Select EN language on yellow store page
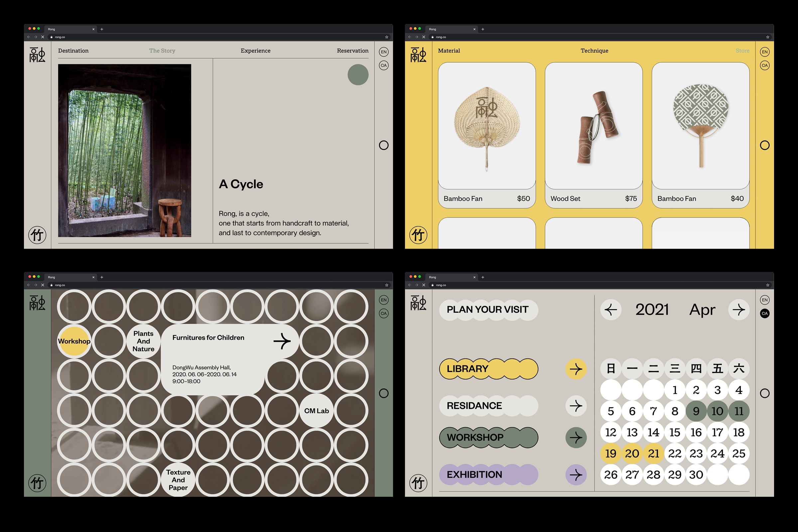The height and width of the screenshot is (532, 798). click(764, 52)
